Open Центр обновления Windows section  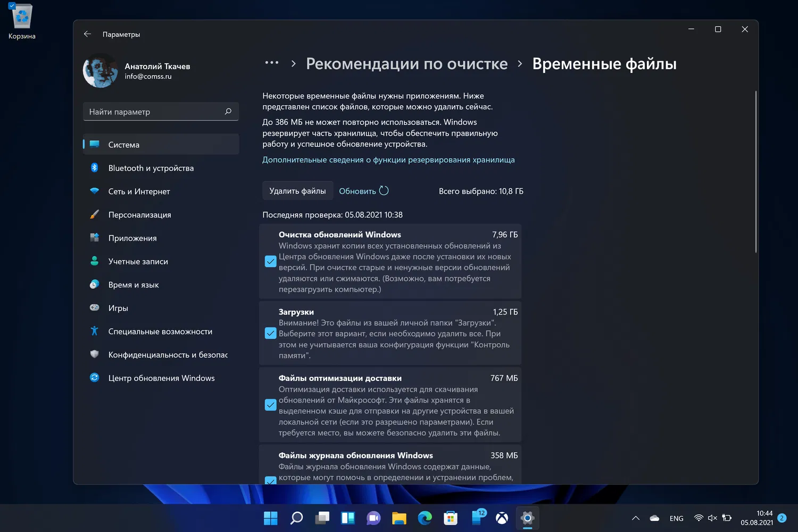tap(161, 378)
